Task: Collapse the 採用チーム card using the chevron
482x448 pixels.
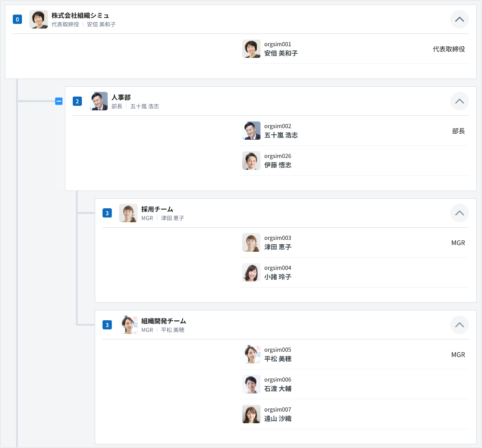Action: [x=459, y=213]
